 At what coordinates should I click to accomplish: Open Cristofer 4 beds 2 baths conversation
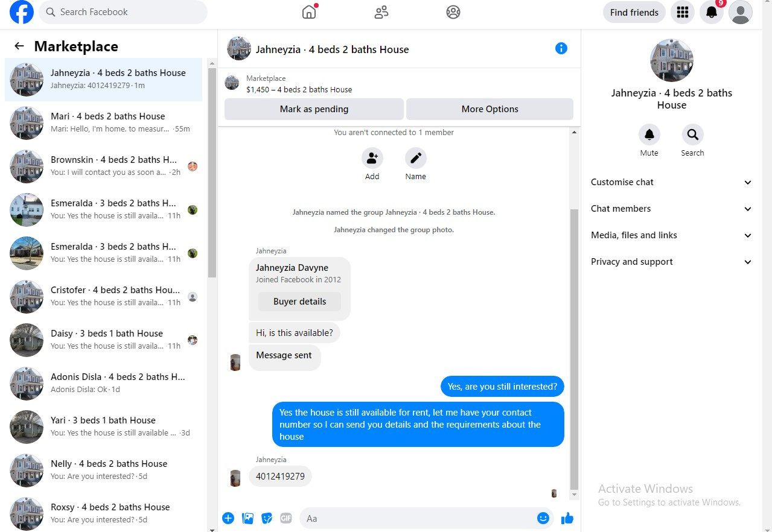point(104,296)
